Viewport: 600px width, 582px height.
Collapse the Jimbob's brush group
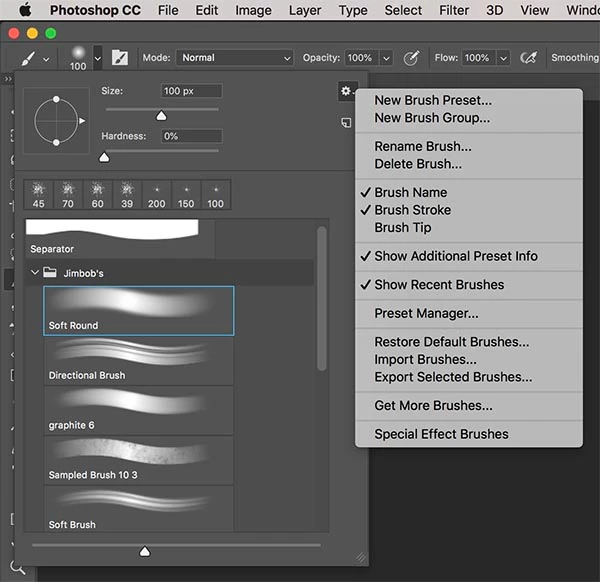point(35,272)
